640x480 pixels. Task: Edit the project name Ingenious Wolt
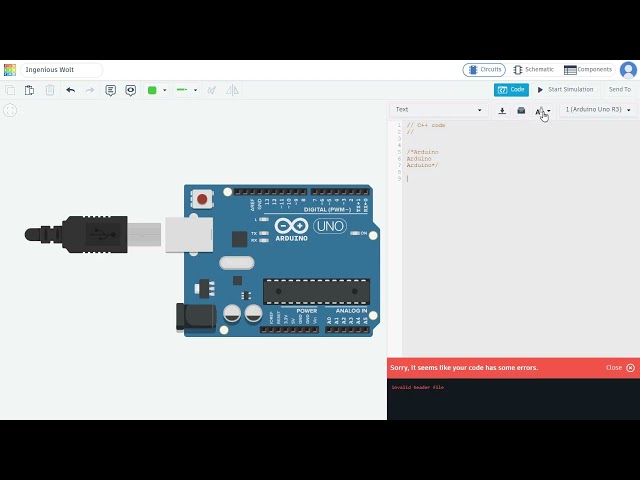[62, 70]
